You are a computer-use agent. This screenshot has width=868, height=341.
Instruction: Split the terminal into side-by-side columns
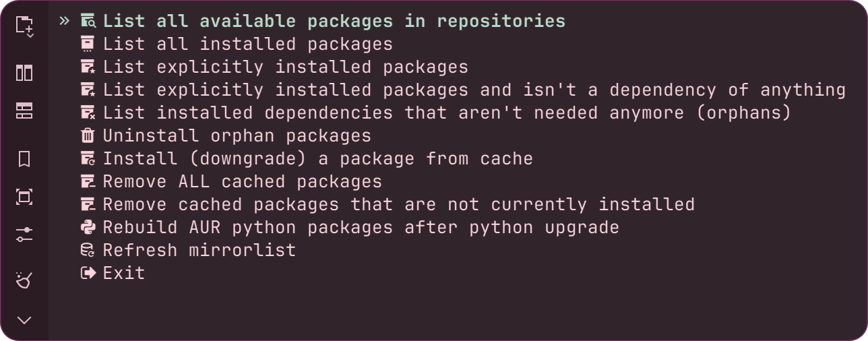24,73
